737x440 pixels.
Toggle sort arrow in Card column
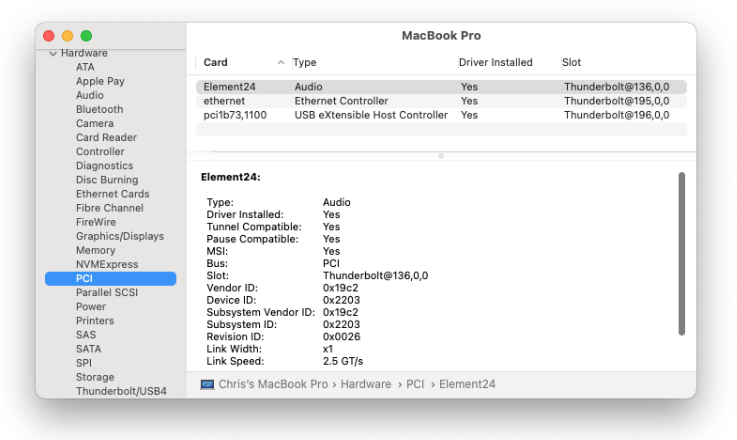(x=281, y=63)
